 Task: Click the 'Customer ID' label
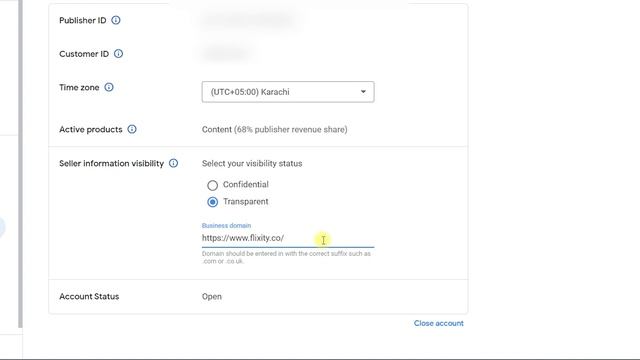click(84, 54)
